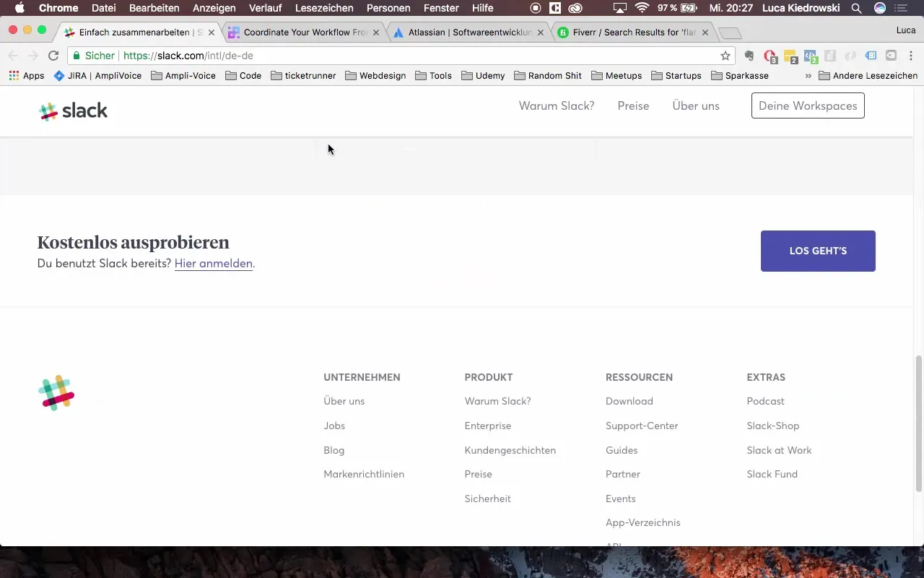This screenshot has width=924, height=578.
Task: Open Über uns in the header navigation
Action: coord(696,105)
